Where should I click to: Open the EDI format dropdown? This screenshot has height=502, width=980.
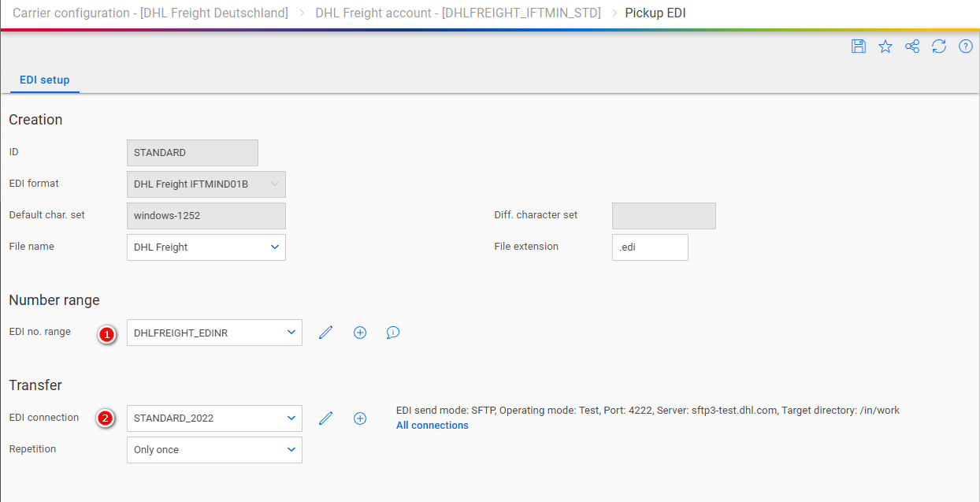[x=206, y=184]
